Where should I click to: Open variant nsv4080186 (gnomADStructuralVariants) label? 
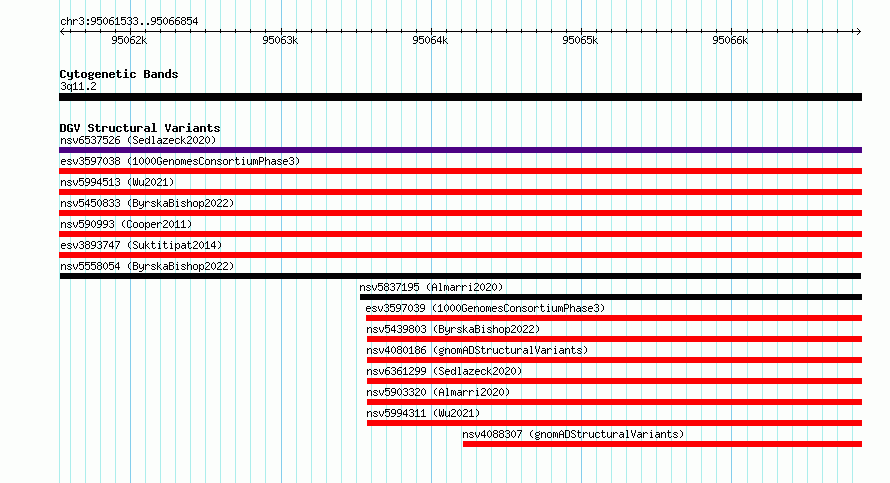tap(477, 350)
